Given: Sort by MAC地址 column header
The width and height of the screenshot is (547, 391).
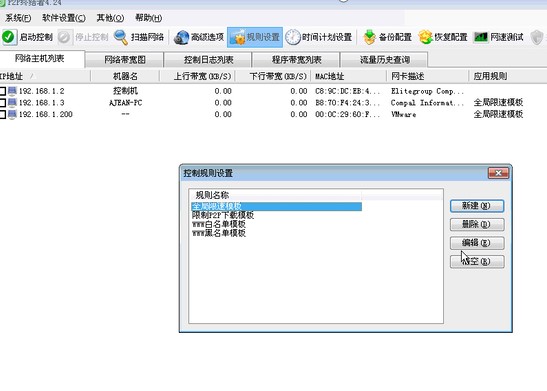Looking at the screenshot, I should tap(349, 76).
